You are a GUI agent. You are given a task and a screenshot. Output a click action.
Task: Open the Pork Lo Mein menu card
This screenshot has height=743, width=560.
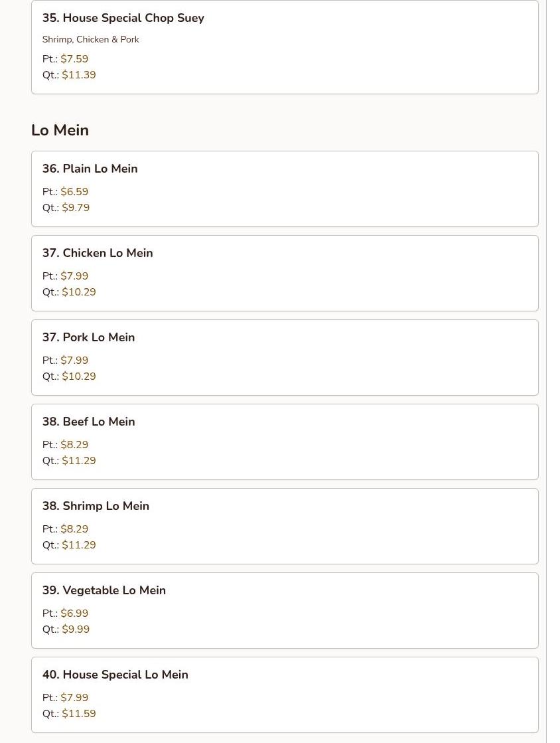point(284,357)
